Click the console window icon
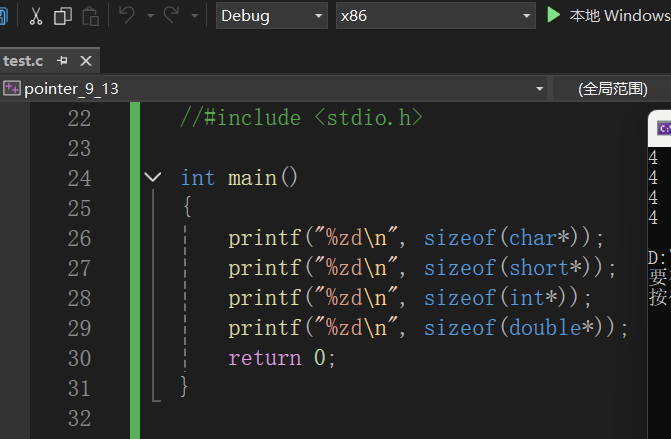This screenshot has width=671, height=439. tap(664, 128)
